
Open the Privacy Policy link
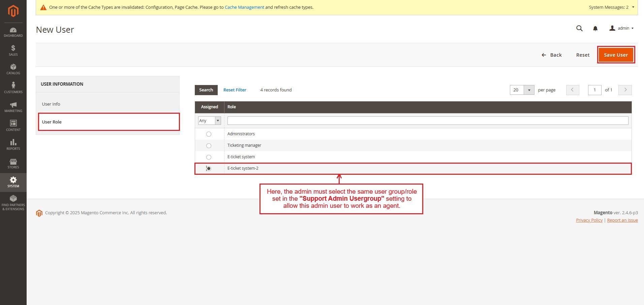click(589, 220)
